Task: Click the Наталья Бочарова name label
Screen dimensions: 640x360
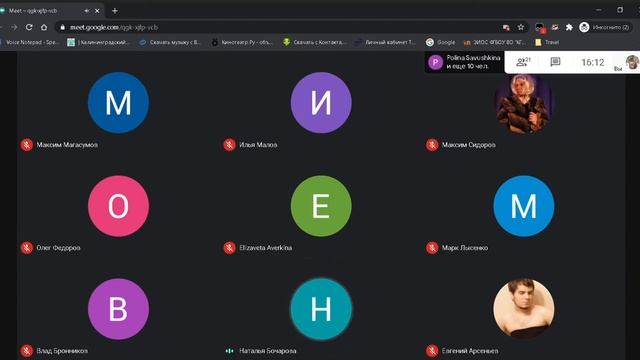Action: 267,351
